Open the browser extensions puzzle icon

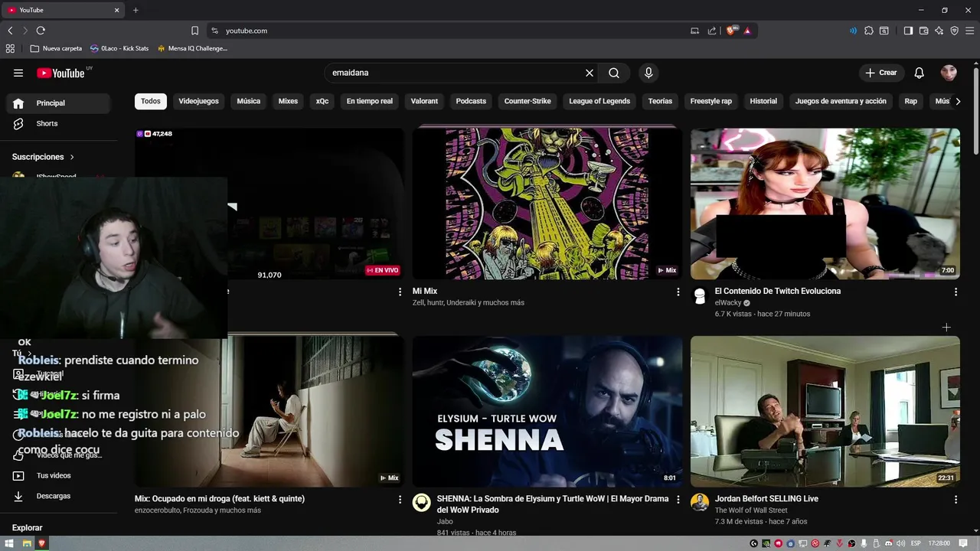click(x=869, y=31)
